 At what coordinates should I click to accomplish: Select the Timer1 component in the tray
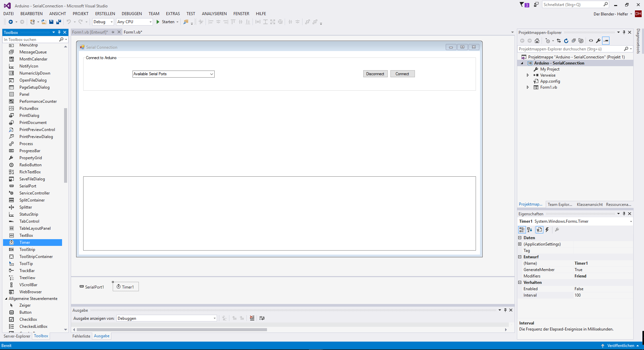(x=125, y=287)
